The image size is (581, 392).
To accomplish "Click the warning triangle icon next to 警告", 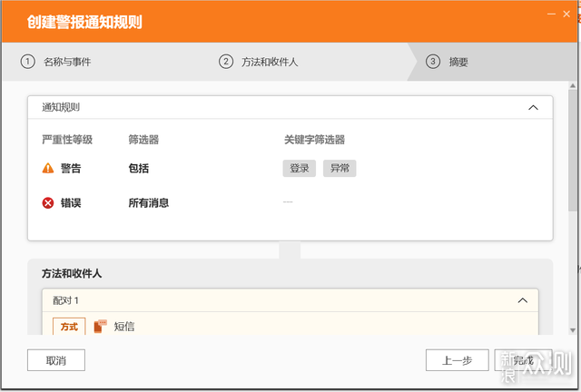I will click(48, 168).
